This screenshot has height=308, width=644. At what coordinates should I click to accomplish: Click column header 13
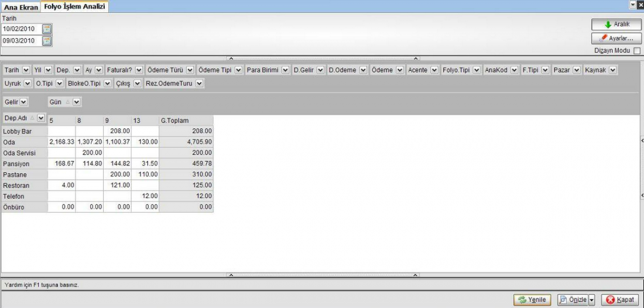click(145, 121)
